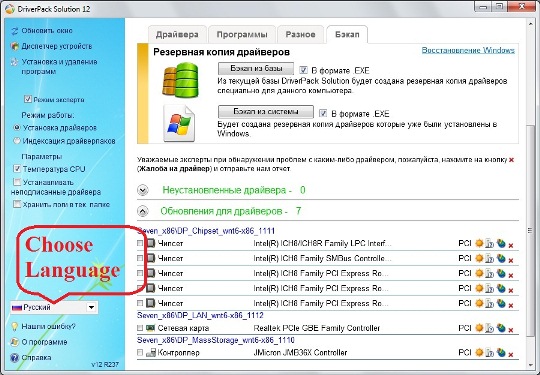Toggle the Температура CPU checkbox
540x375 pixels.
click(x=17, y=169)
